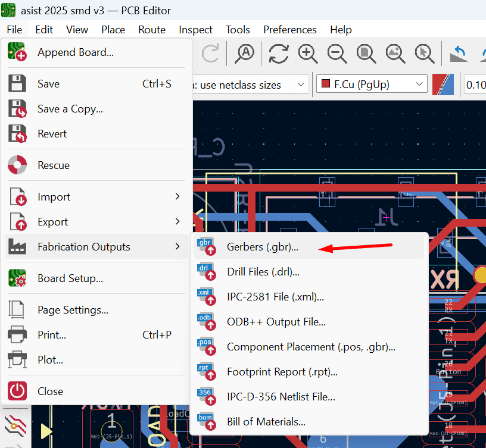This screenshot has height=448, width=486.
Task: Click the Zoom Out magnifier icon
Action: coord(337,54)
